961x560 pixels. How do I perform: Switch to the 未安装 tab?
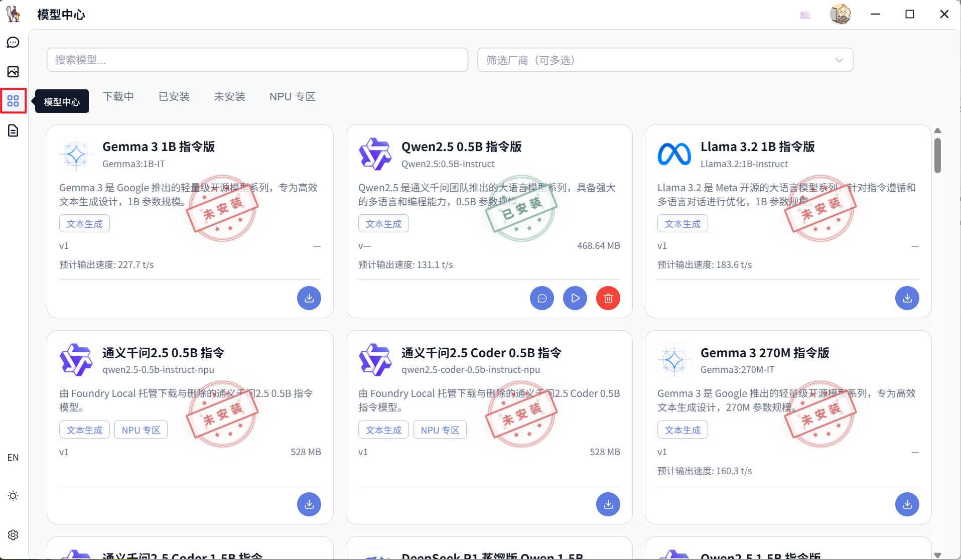coord(229,96)
